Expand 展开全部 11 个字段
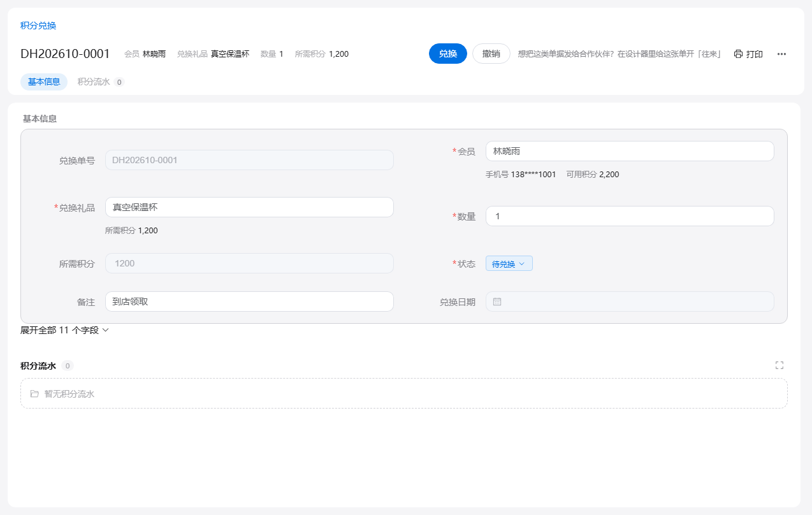812x515 pixels. pos(65,330)
